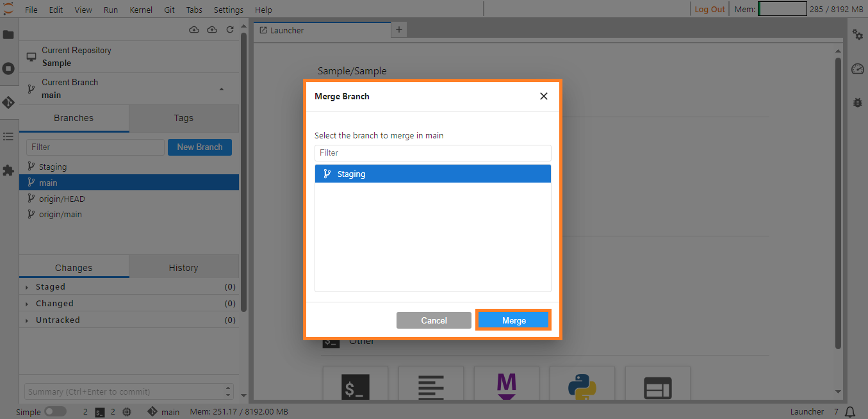This screenshot has width=868, height=419.
Task: Open the Table of Contents sidebar icon
Action: point(8,136)
